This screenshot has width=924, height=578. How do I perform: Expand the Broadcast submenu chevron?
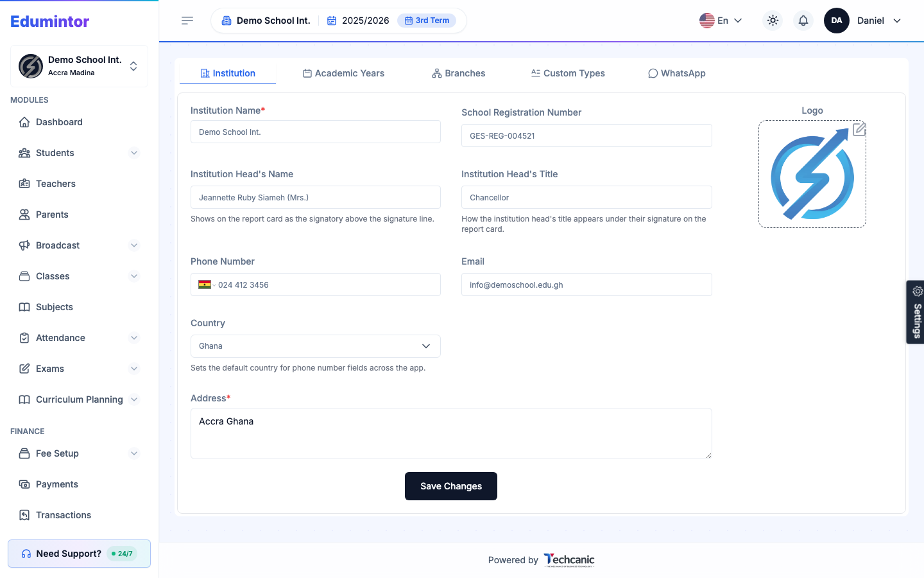[134, 245]
